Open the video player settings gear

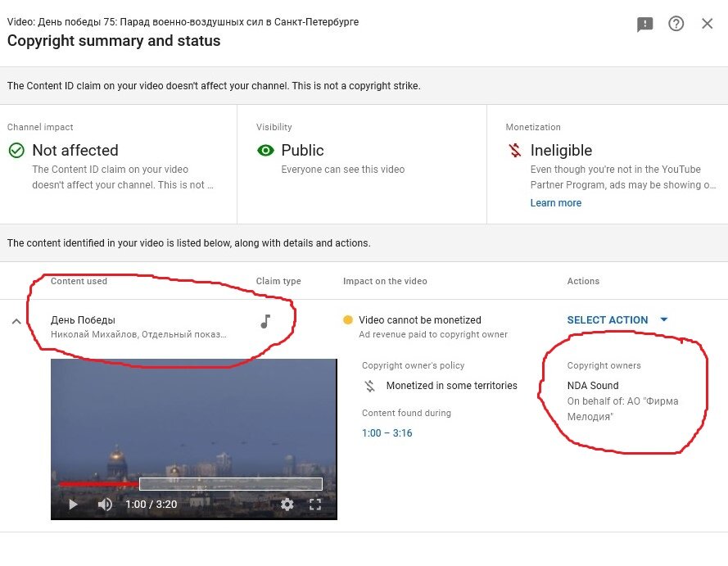click(x=287, y=505)
